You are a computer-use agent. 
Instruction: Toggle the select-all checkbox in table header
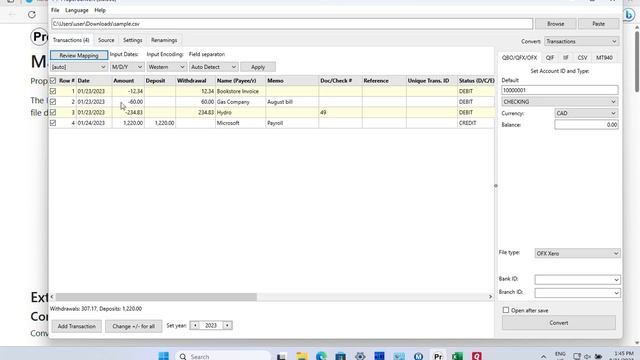tap(53, 81)
